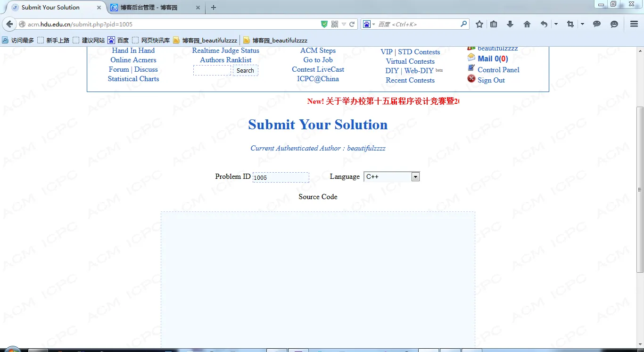
Task: Open the bookmarks list icon
Action: pos(494,24)
